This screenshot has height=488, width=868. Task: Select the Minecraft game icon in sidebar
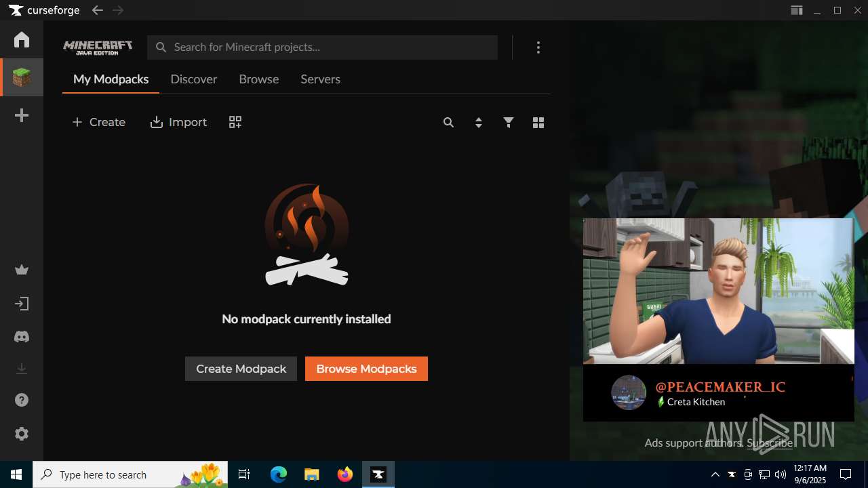(22, 77)
